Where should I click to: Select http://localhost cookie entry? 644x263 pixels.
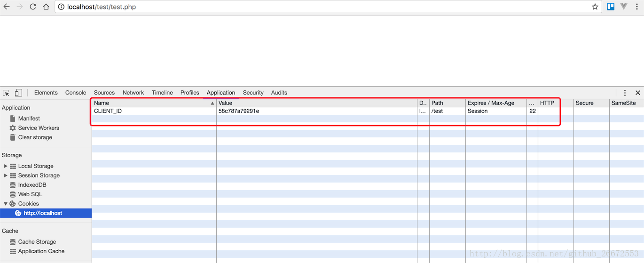pos(46,213)
